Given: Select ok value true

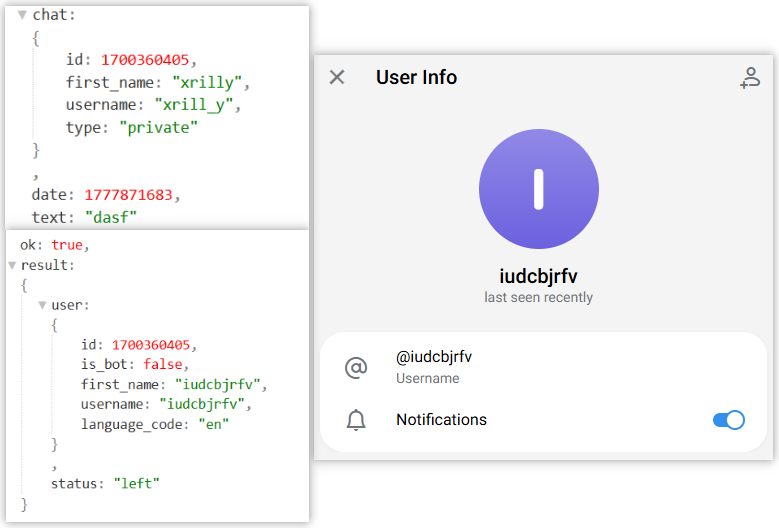Looking at the screenshot, I should [67, 245].
